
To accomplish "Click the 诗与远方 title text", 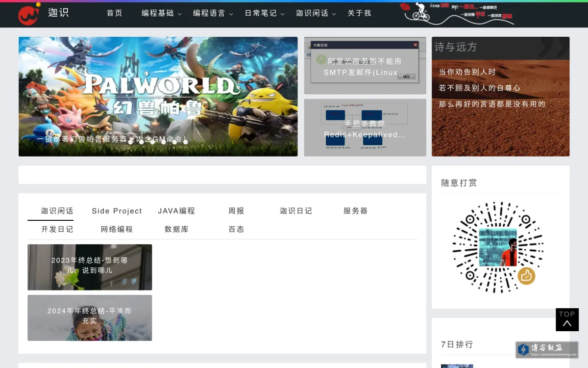I will [456, 47].
